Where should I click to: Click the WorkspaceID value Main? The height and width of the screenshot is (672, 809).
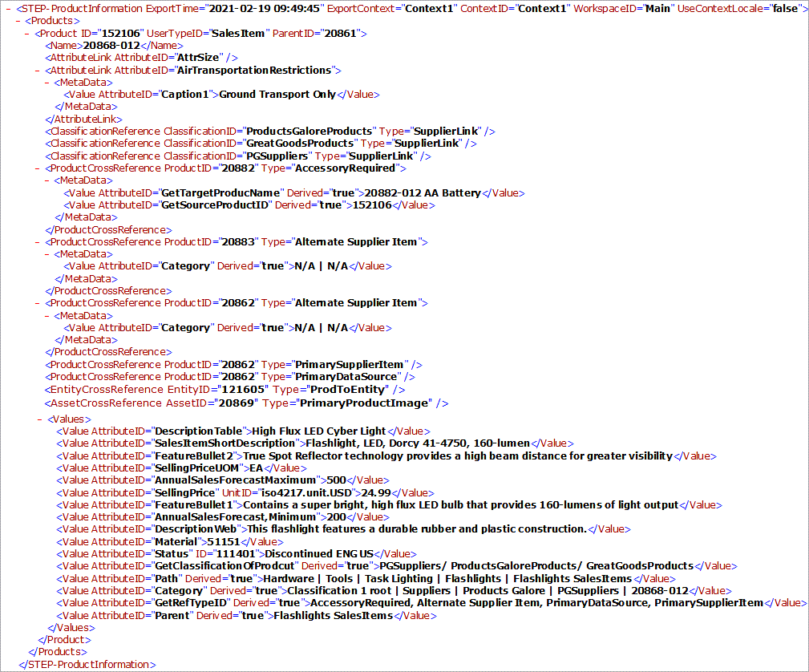coord(657,9)
